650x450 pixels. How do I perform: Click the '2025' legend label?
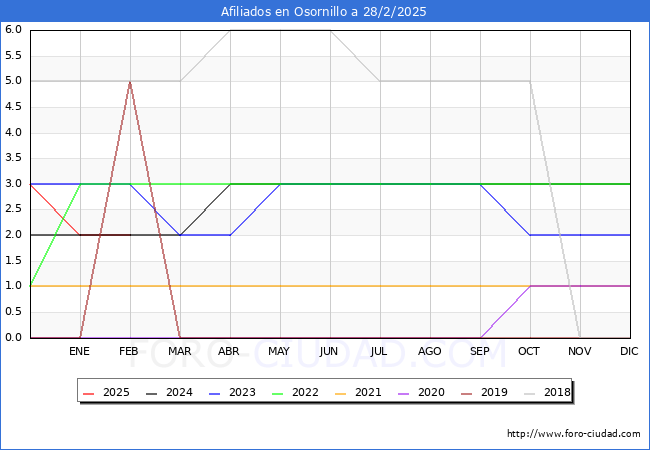(x=116, y=392)
